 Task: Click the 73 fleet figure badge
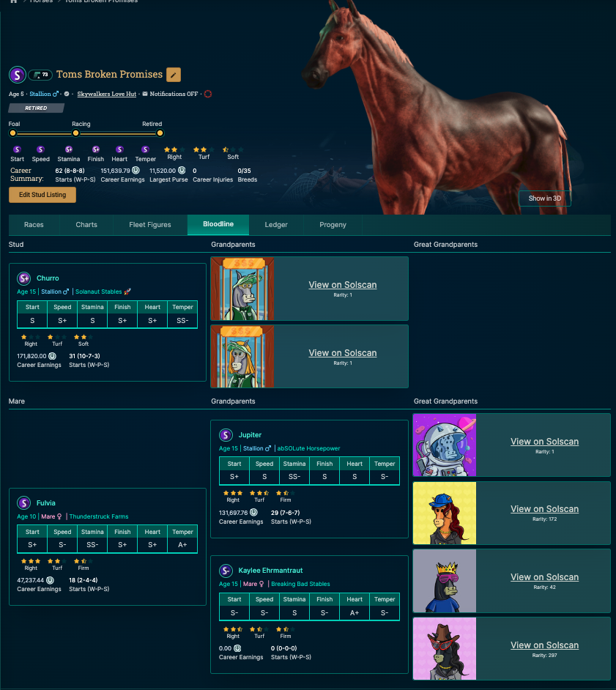[40, 75]
